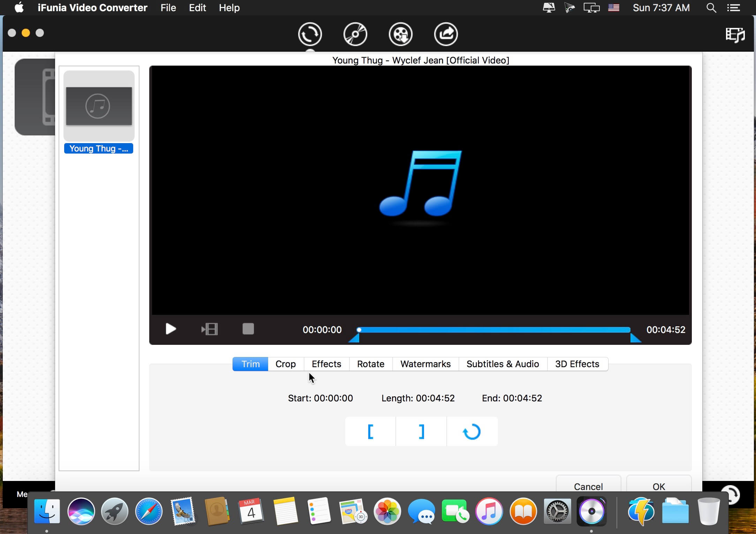The height and width of the screenshot is (534, 756).
Task: Launch Safari from the Dock
Action: (149, 511)
